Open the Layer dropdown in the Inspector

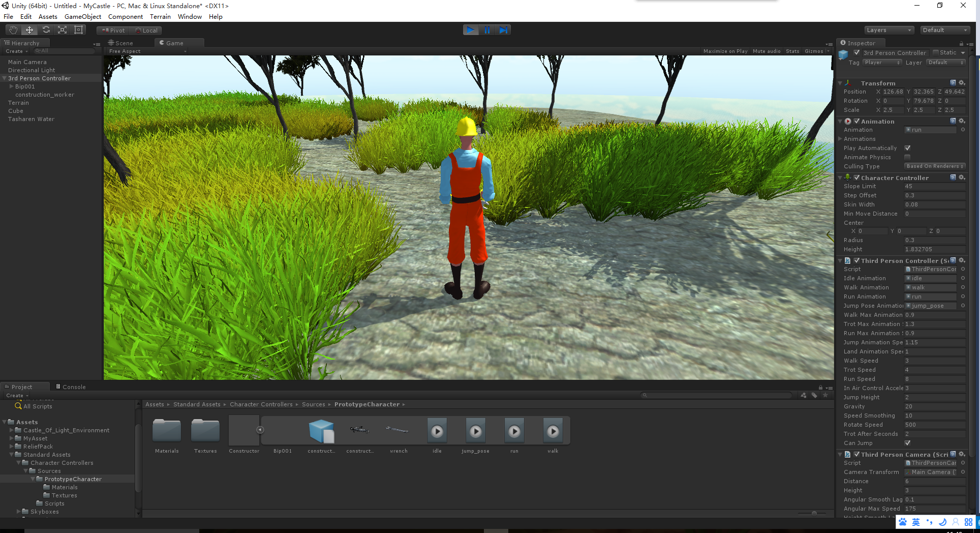pos(945,63)
